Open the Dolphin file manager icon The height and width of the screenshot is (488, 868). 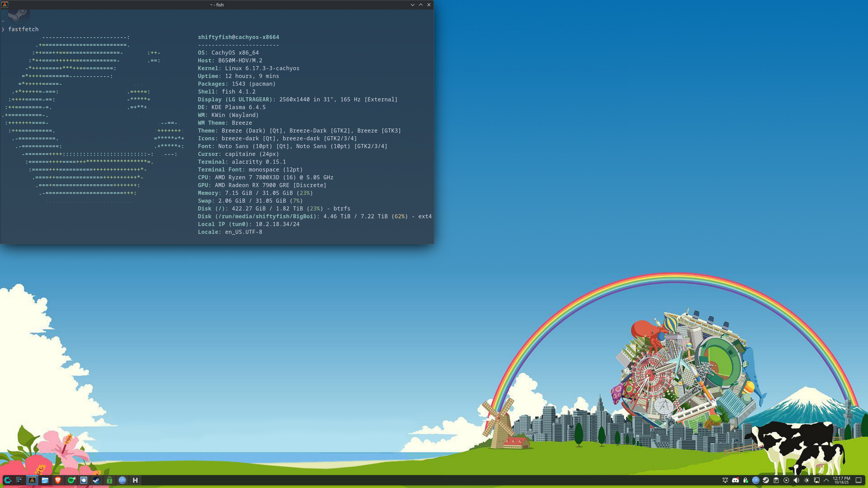point(45,480)
